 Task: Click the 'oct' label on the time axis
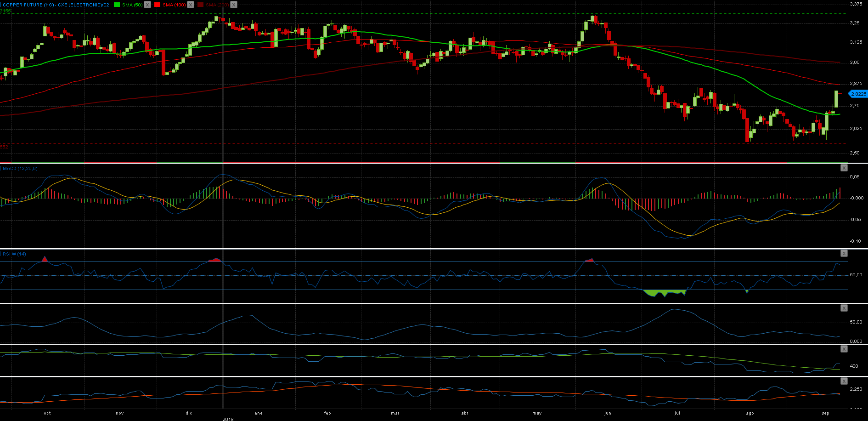[47, 413]
